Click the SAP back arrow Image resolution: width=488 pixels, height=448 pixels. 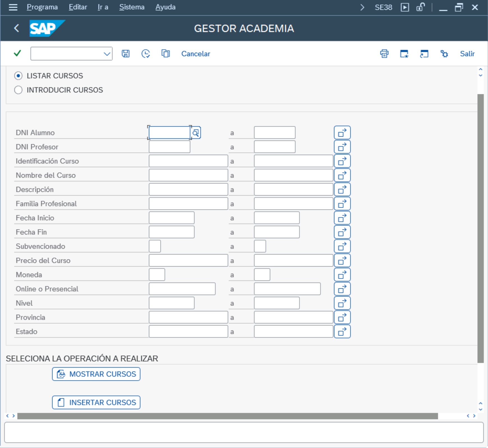click(x=17, y=28)
